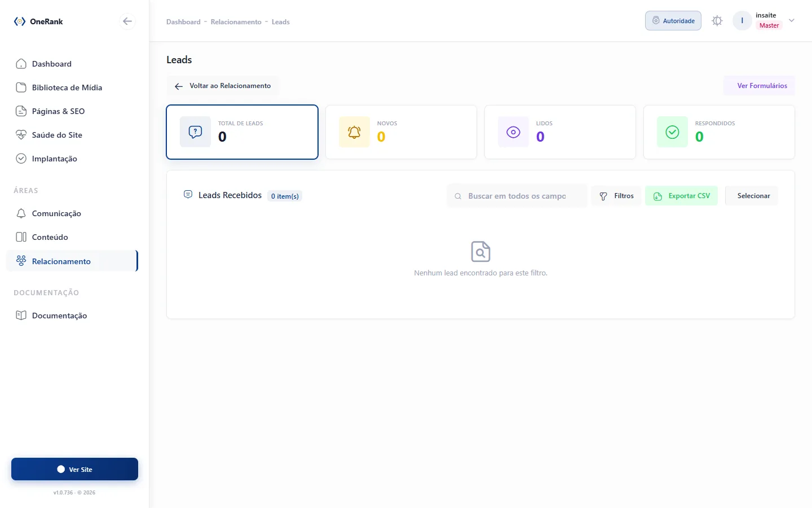The height and width of the screenshot is (508, 812).
Task: Go back via Voltar ao Relacionamento
Action: (x=223, y=86)
